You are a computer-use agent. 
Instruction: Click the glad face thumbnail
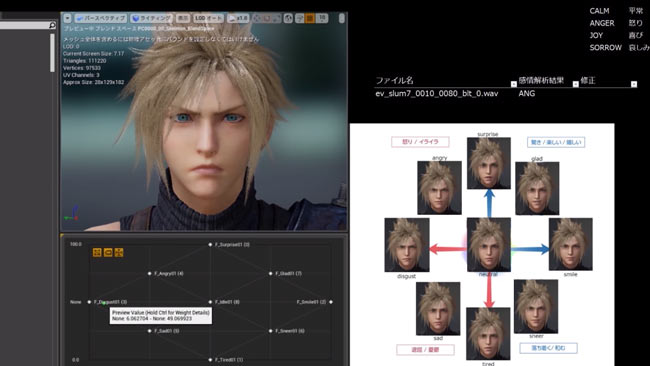point(537,188)
